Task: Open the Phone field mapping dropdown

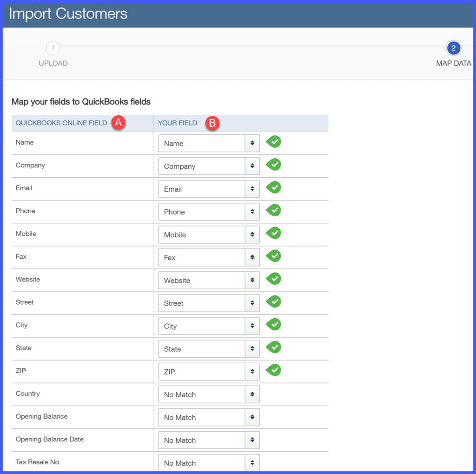Action: click(209, 212)
